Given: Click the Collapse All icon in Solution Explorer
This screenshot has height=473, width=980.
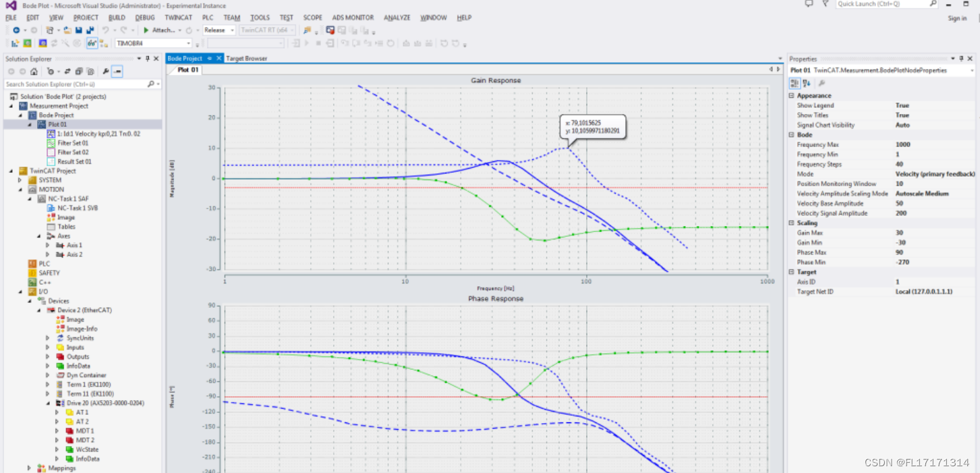Looking at the screenshot, I should pos(79,72).
